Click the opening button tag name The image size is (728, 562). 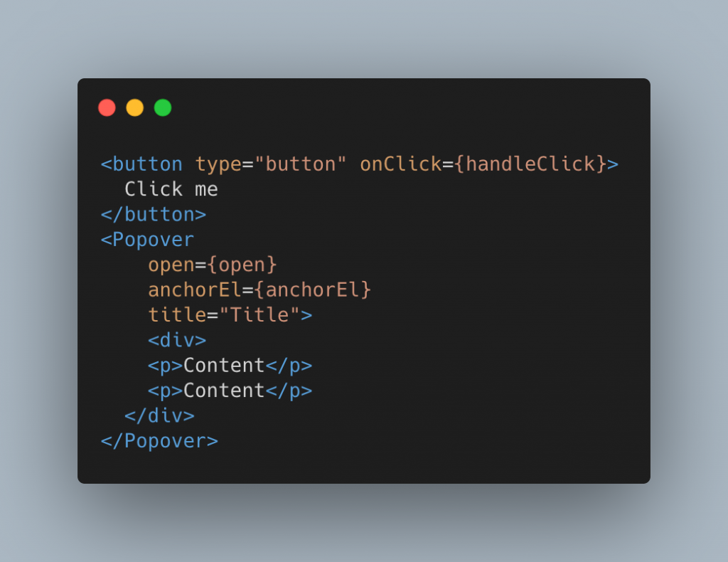coord(147,164)
